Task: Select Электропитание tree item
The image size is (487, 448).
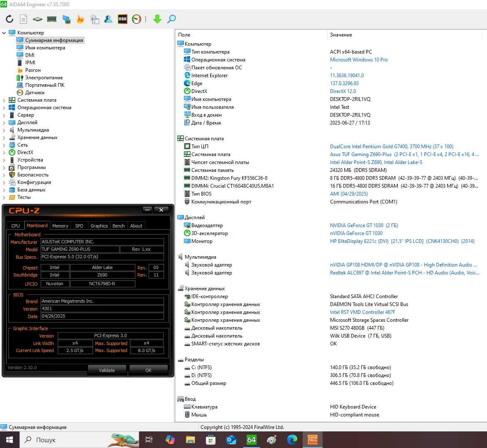Action: 44,77
